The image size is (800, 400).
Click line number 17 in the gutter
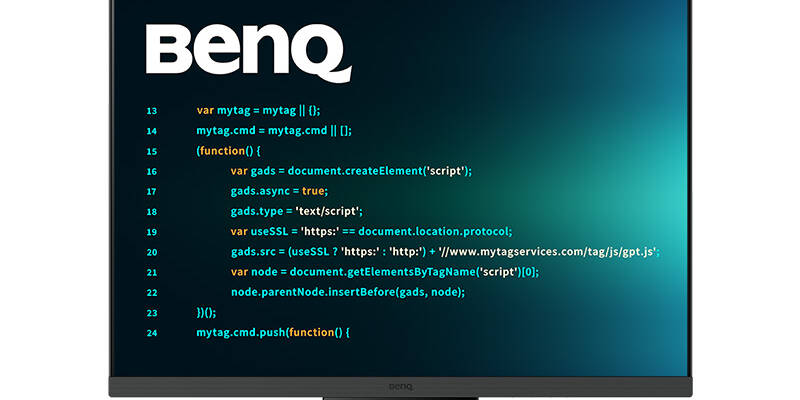(x=152, y=192)
